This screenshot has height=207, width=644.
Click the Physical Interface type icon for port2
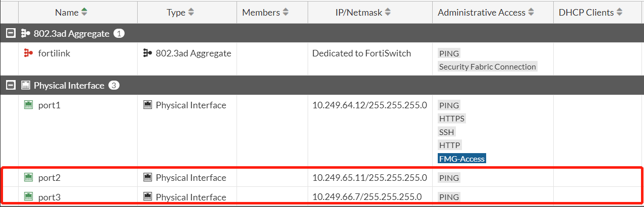click(x=148, y=177)
